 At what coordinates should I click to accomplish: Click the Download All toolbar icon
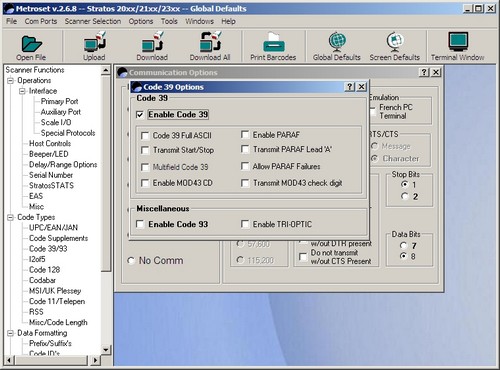pyautogui.click(x=210, y=42)
